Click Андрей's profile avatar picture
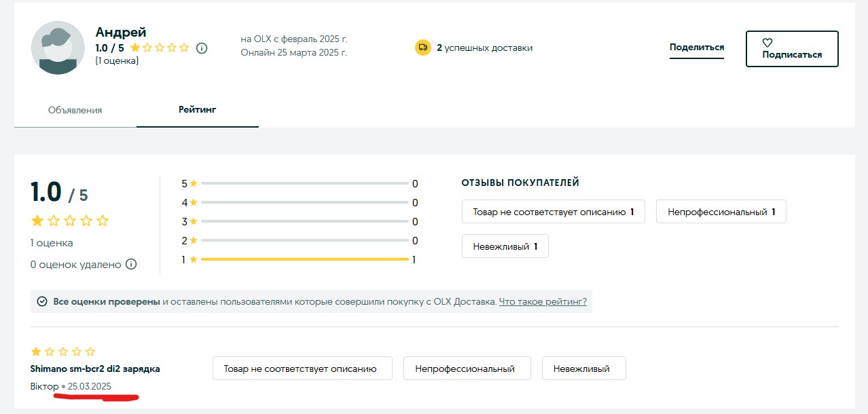 58,48
